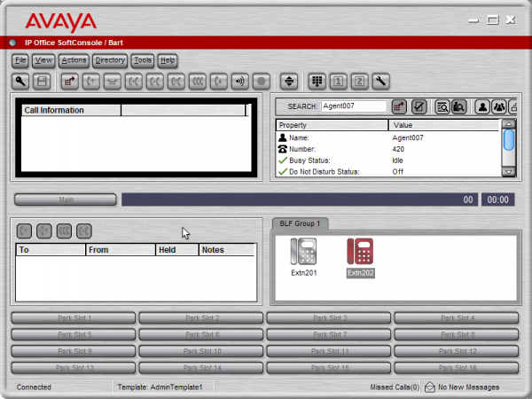This screenshot has height=399, width=532.
Task: Show BLF panel with the number 1 icon
Action: [x=339, y=82]
